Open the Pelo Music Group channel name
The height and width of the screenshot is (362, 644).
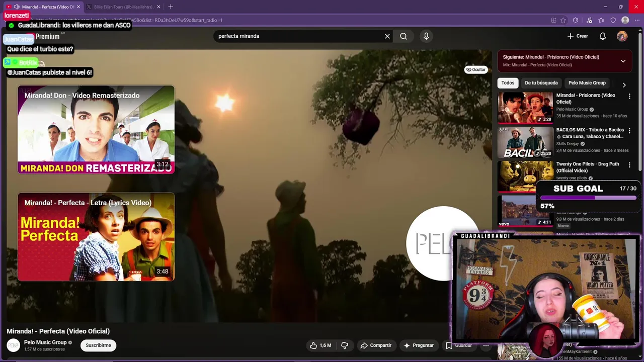pyautogui.click(x=45, y=342)
